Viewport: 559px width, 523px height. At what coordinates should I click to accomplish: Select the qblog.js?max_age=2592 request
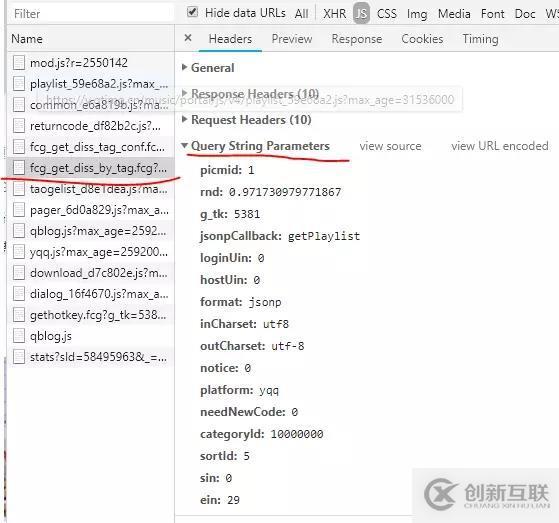click(x=91, y=231)
